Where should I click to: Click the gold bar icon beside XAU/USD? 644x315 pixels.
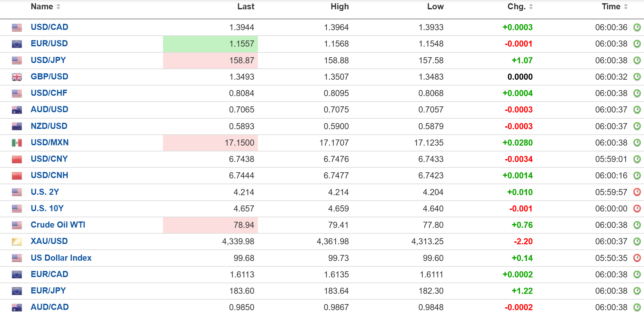pos(17,241)
